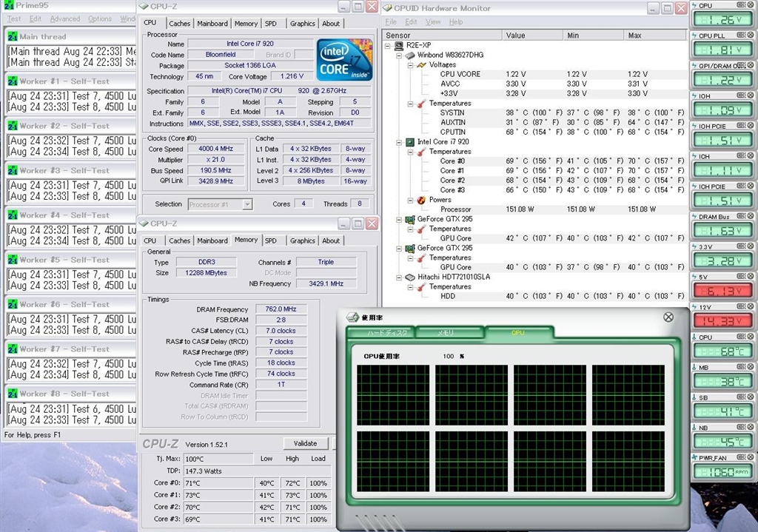Click the Intel Core i7 logo in CPU-Z
This screenshot has width=758, height=532.
pyautogui.click(x=344, y=59)
